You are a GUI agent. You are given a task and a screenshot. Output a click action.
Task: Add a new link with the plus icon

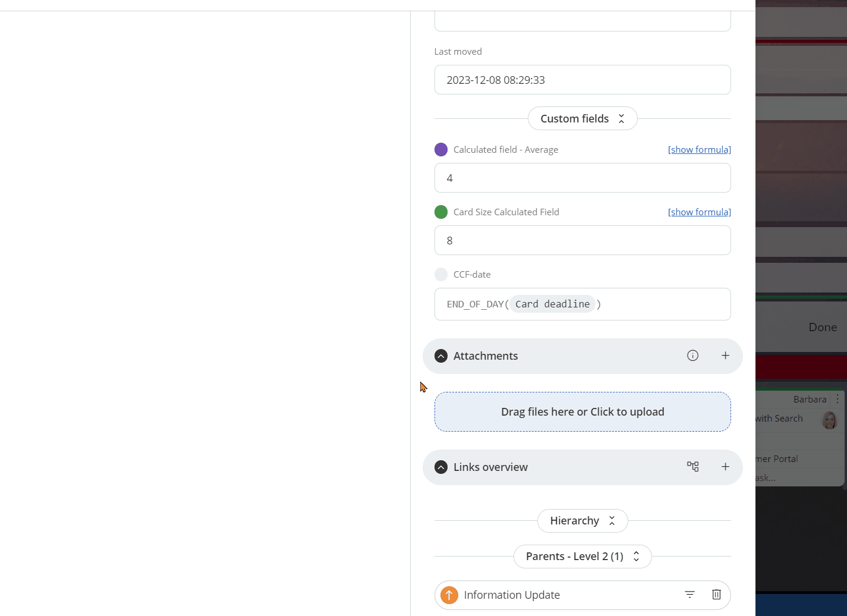(725, 467)
